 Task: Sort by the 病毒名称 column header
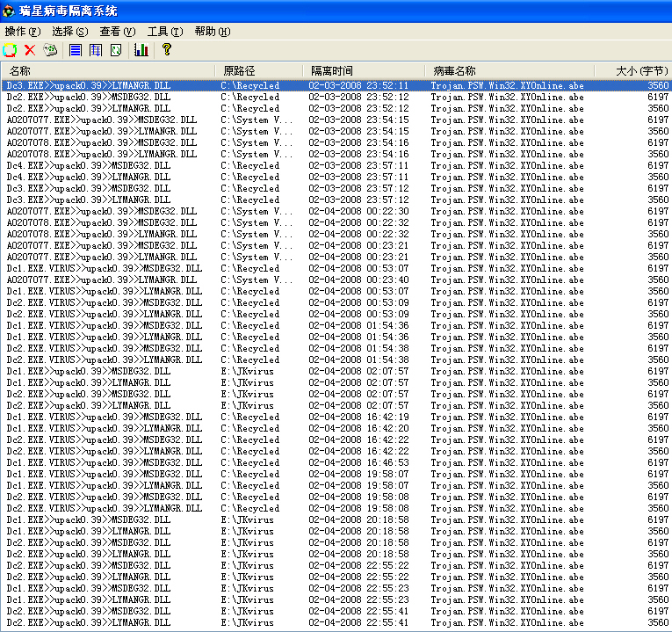(x=509, y=70)
